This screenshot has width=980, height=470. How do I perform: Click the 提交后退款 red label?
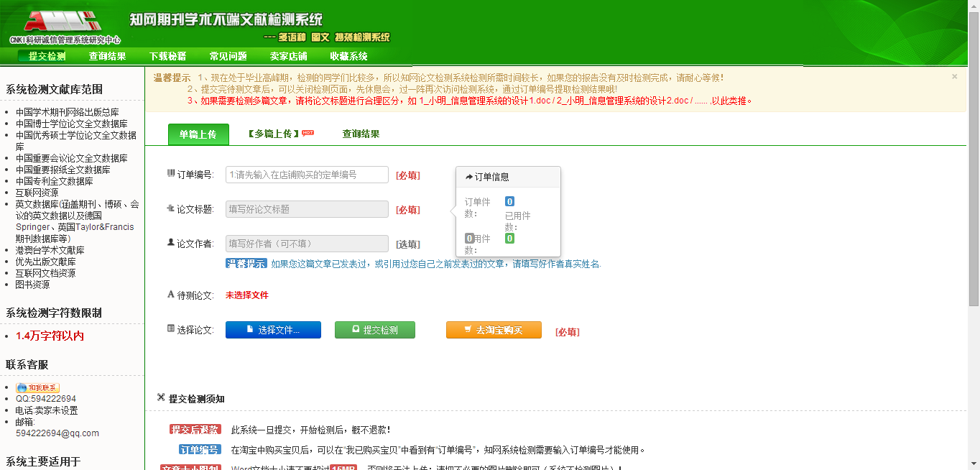point(195,430)
